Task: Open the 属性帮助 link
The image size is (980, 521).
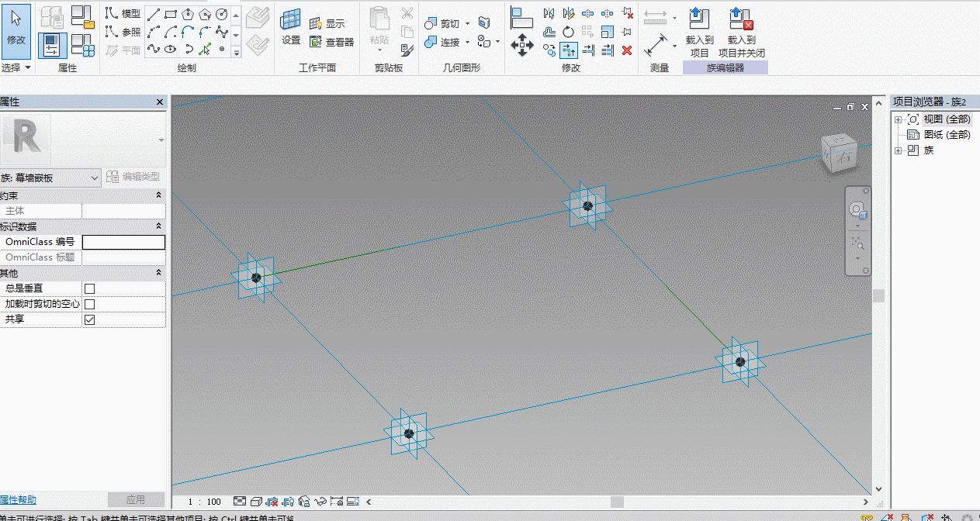Action: tap(18, 500)
